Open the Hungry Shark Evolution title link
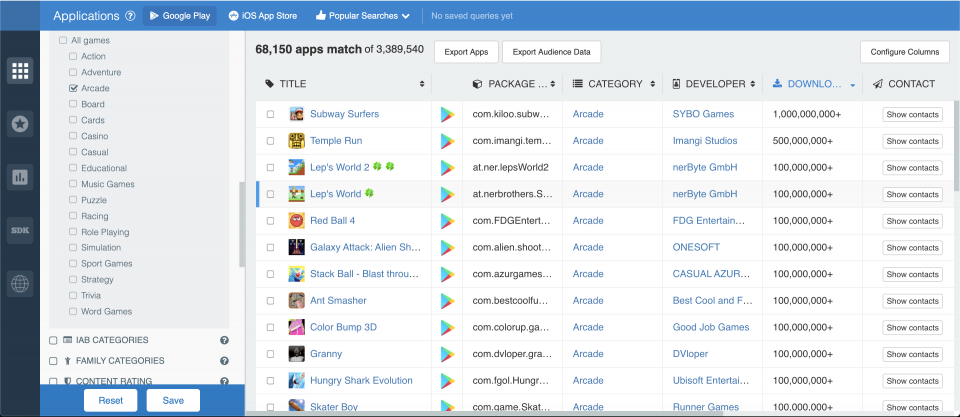 pyautogui.click(x=361, y=380)
